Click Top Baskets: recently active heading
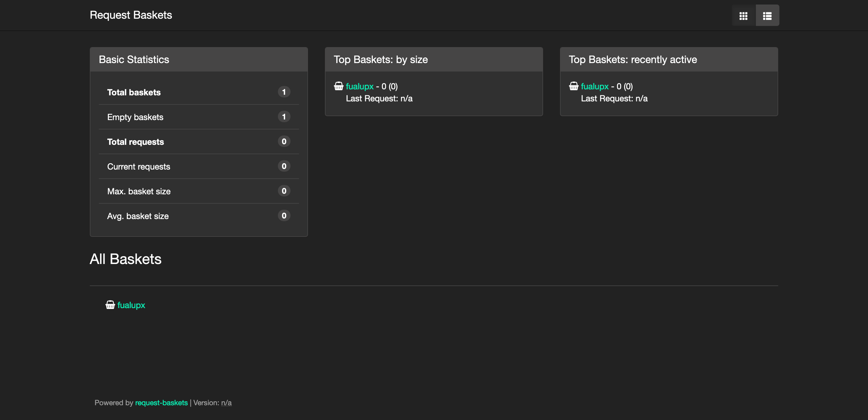Image resolution: width=868 pixels, height=420 pixels. pyautogui.click(x=633, y=59)
